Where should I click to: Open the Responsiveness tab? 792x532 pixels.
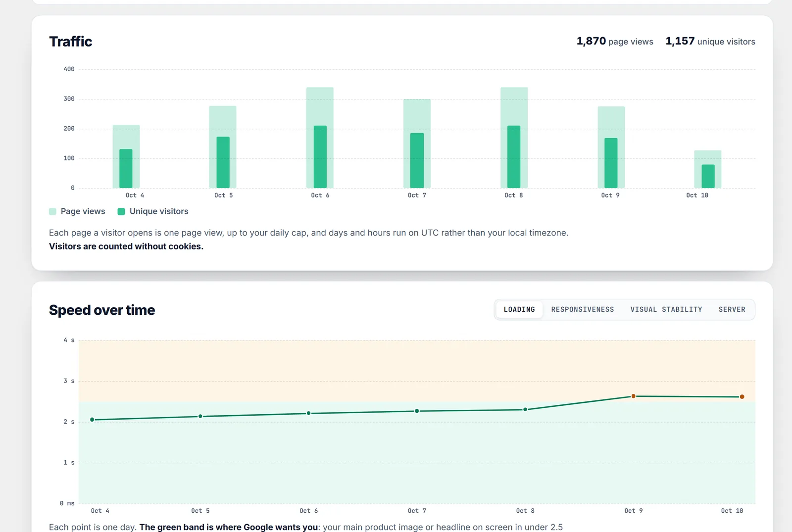click(583, 310)
